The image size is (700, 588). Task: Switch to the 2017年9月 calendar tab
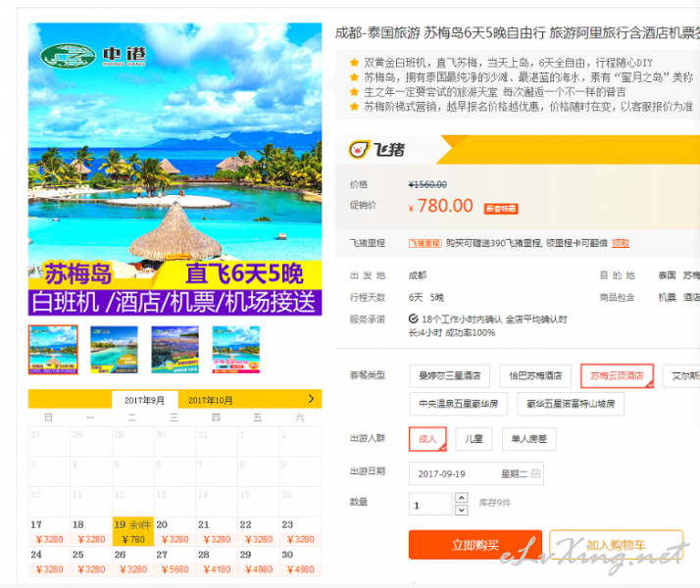(145, 400)
